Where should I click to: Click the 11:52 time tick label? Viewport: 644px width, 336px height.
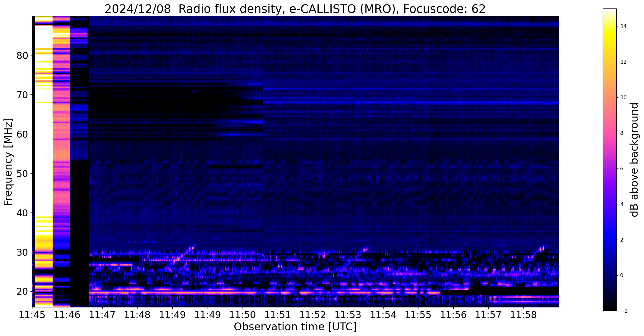pyautogui.click(x=313, y=315)
